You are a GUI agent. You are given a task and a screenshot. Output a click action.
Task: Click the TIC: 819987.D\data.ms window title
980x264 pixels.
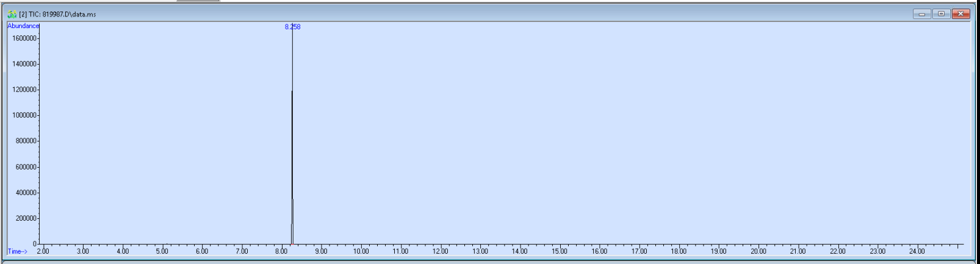pyautogui.click(x=57, y=14)
